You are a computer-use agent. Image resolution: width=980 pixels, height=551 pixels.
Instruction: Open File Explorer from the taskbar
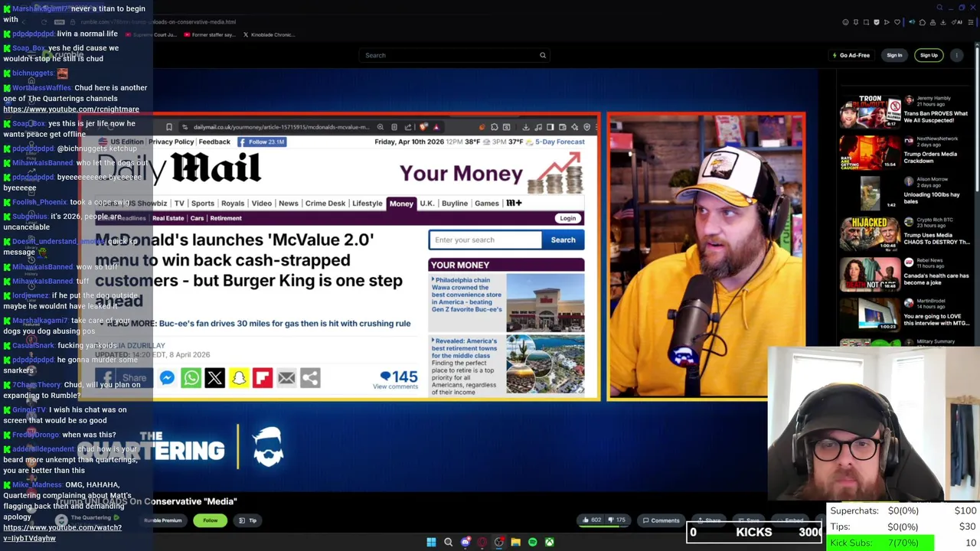pos(515,542)
